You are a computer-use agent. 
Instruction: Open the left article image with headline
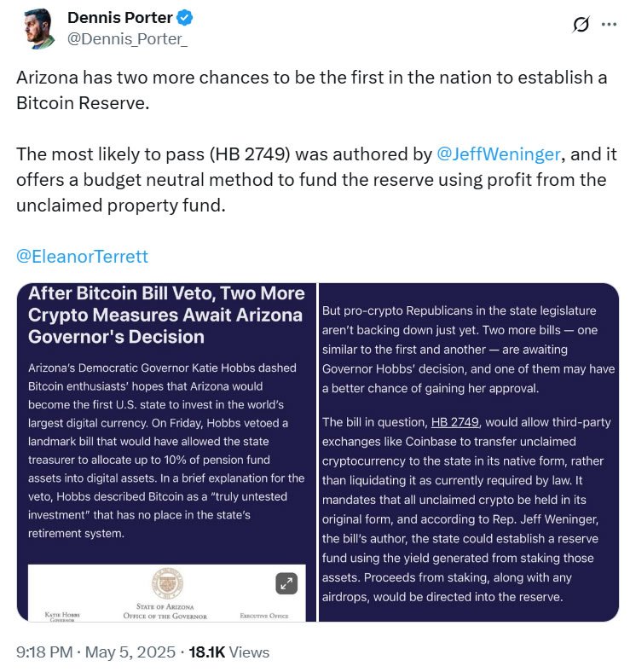point(166,426)
